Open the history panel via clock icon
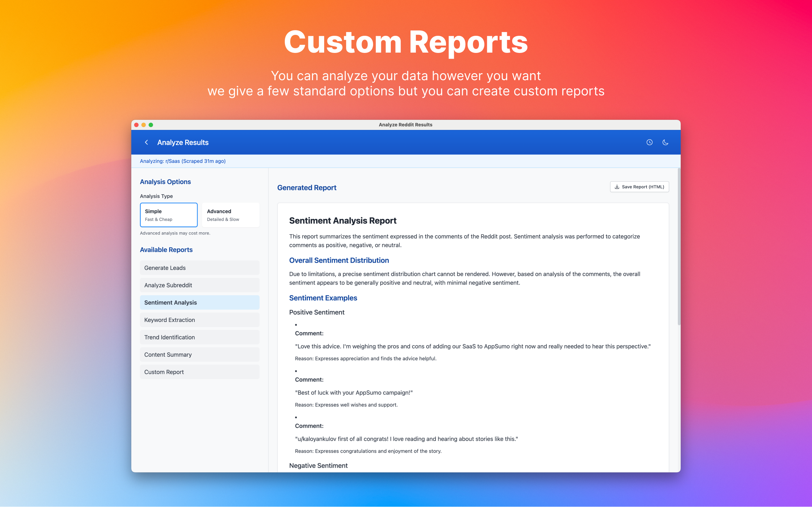Screen dimensions: 812x507 tap(649, 142)
